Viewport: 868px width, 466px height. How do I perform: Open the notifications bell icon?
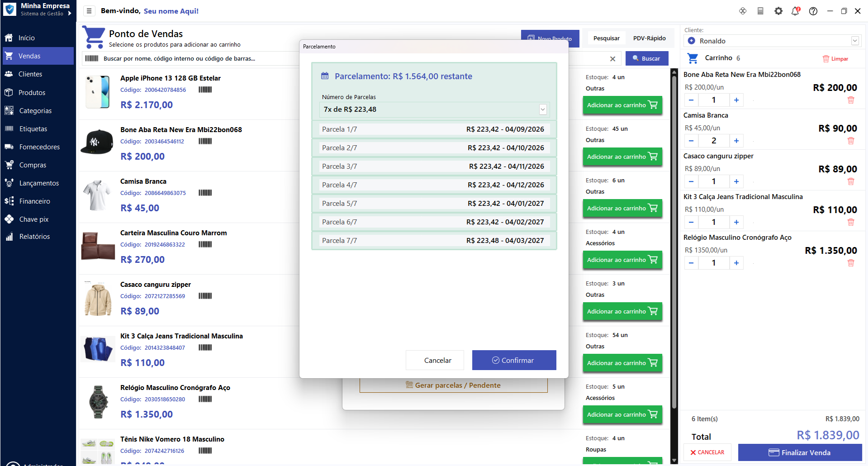tap(796, 11)
